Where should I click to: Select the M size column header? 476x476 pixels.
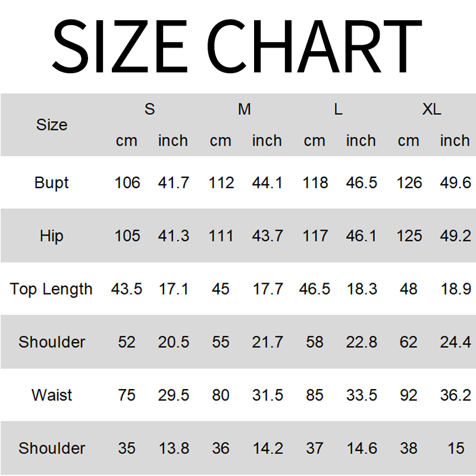click(x=244, y=109)
